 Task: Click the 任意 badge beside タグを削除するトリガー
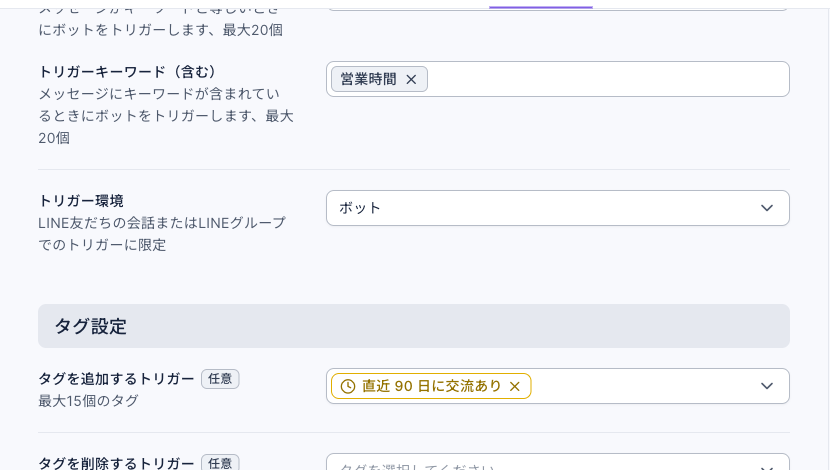[220, 463]
